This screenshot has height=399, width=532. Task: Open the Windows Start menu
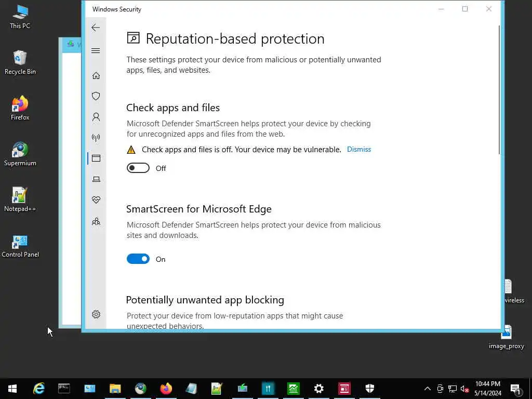(12, 389)
